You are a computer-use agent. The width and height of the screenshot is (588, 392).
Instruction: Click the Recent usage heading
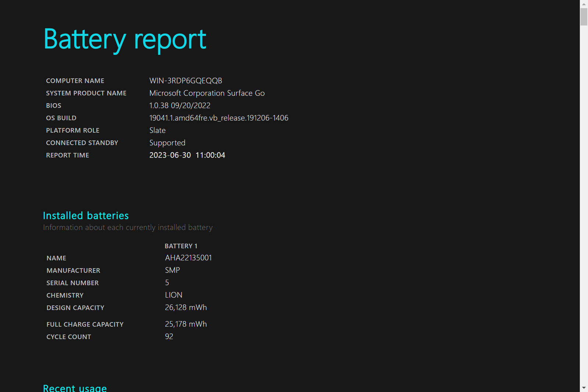(x=75, y=388)
